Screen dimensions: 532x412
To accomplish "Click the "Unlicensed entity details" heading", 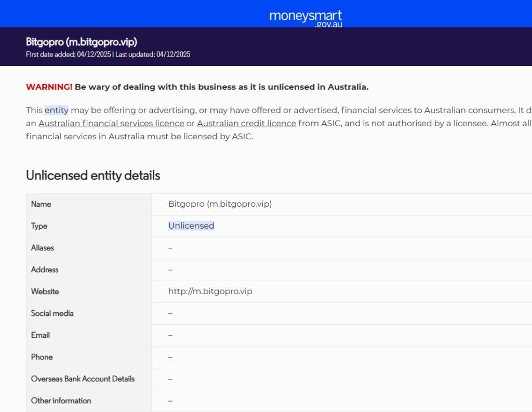I will pyautogui.click(x=93, y=176).
